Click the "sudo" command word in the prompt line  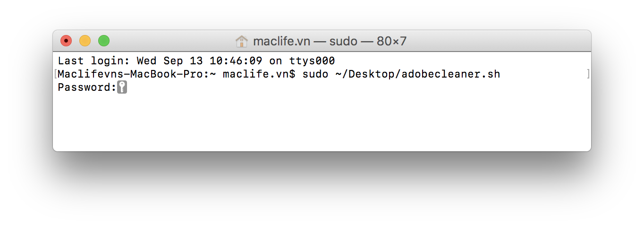pos(315,74)
